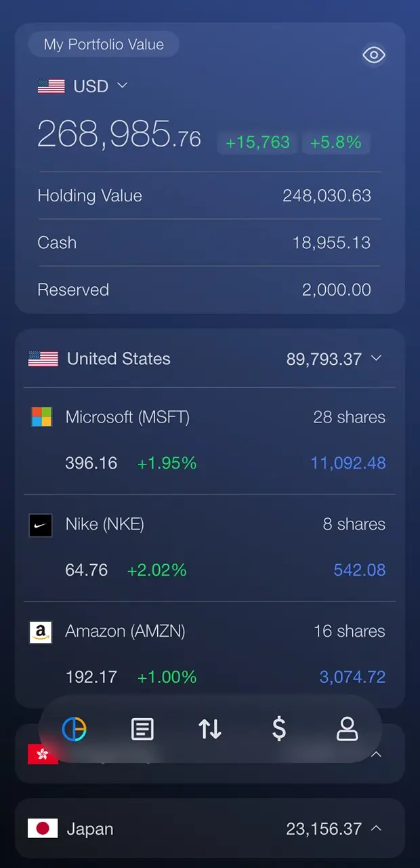Screen dimensions: 420x868
Task: Open Microsoft (MSFT) stock details
Action: coord(127,417)
